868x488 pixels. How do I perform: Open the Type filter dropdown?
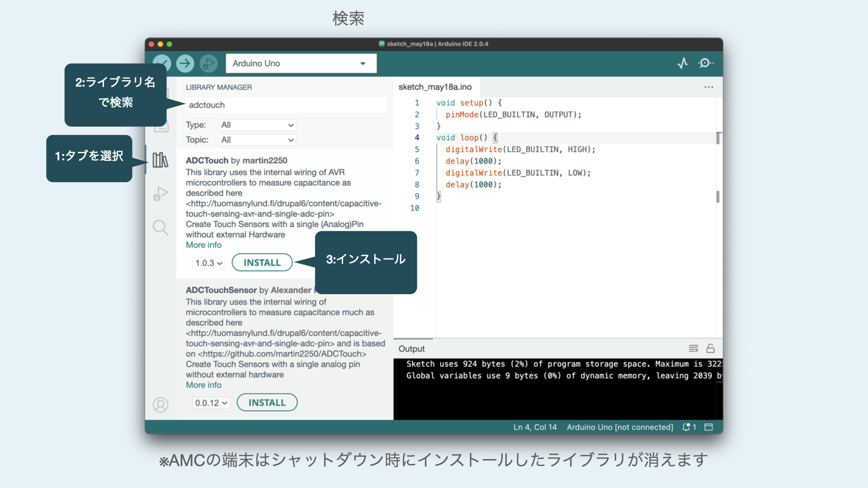point(257,125)
